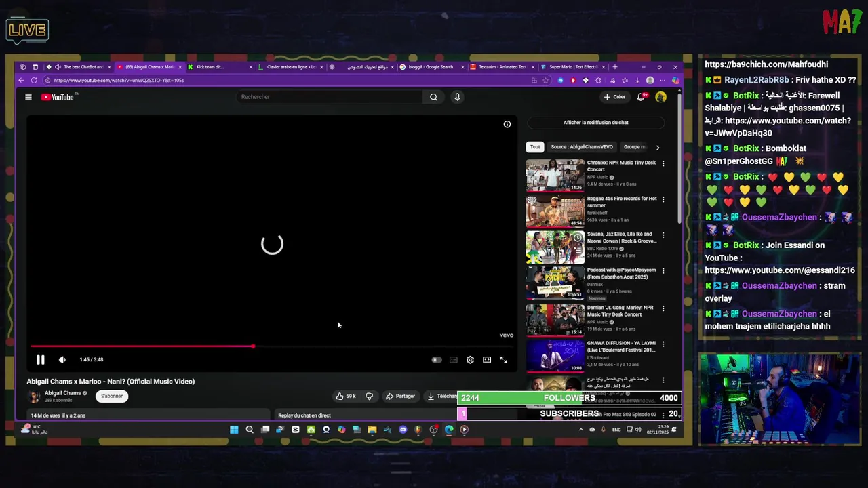This screenshot has height=488, width=868.
Task: Click the browser address bar URL
Action: pos(119,80)
